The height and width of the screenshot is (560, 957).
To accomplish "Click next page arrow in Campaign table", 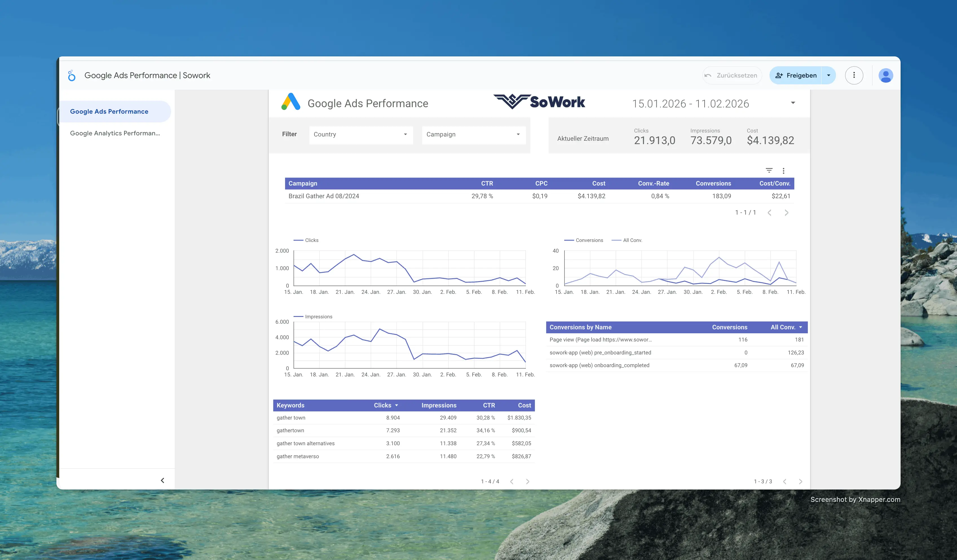I will (x=786, y=213).
